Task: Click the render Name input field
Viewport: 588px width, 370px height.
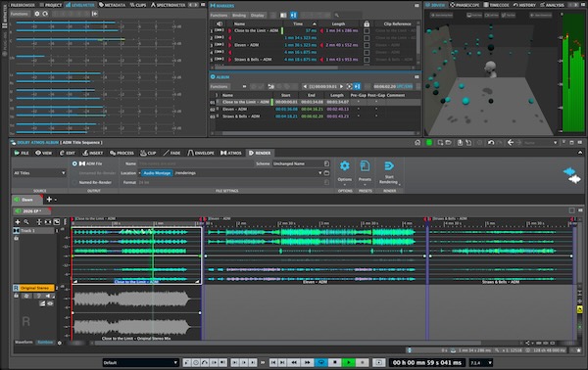Action: [x=195, y=163]
